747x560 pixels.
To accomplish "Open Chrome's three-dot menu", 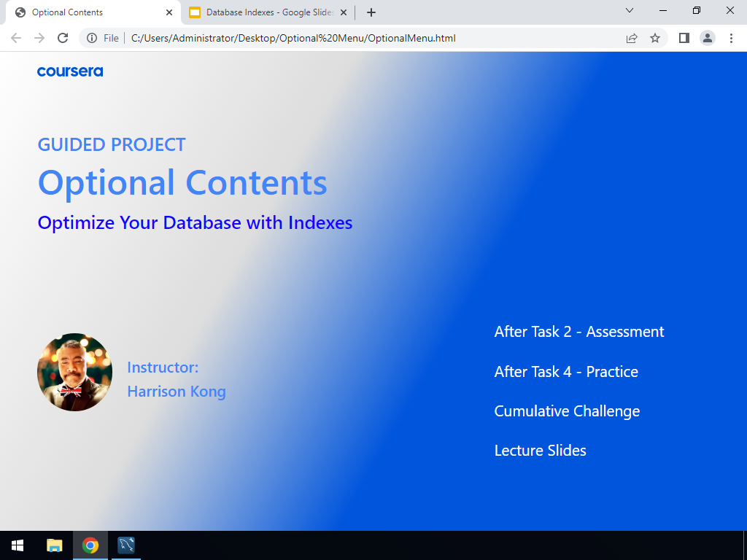I will 731,38.
